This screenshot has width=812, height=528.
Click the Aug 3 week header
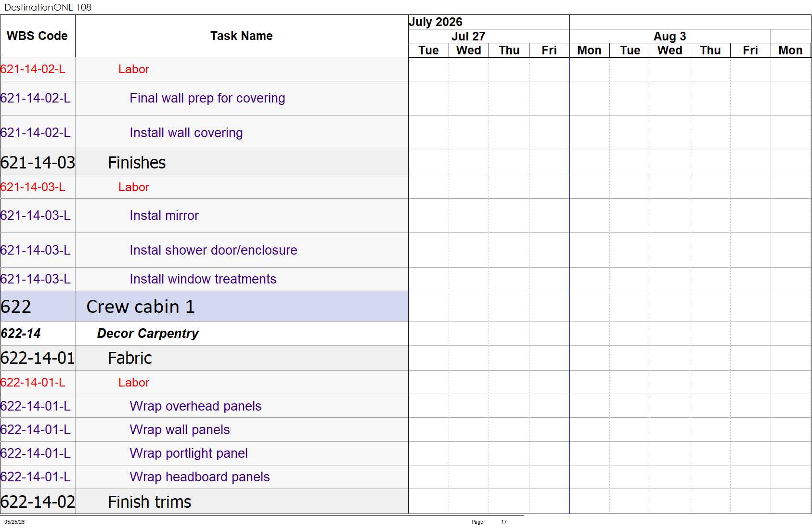click(670, 37)
